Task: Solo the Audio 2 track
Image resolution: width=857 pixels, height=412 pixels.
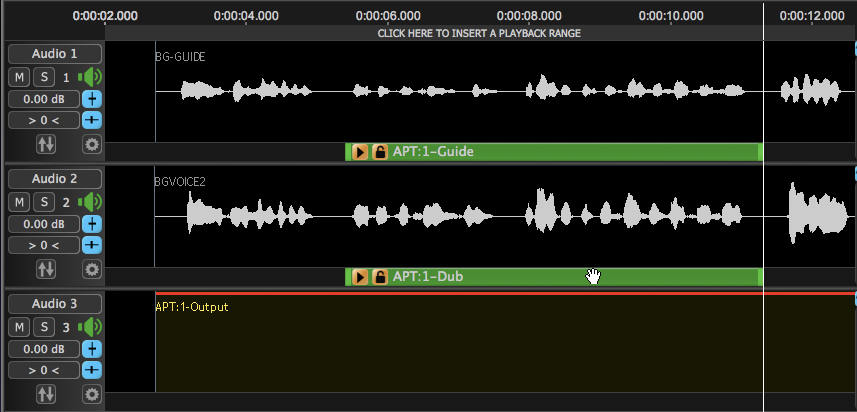Action: pos(44,202)
